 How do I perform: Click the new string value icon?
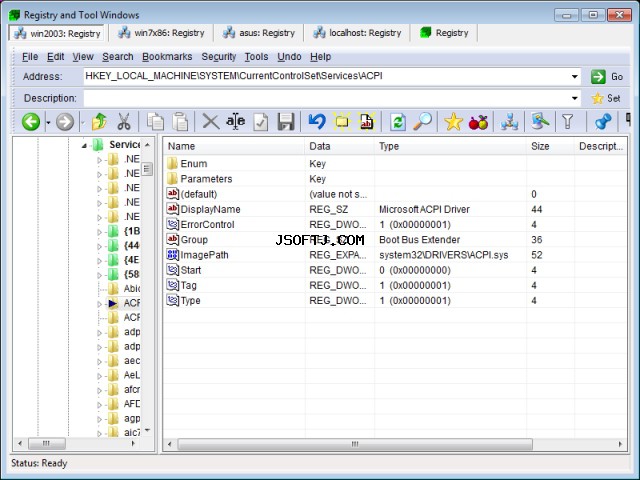[x=367, y=122]
